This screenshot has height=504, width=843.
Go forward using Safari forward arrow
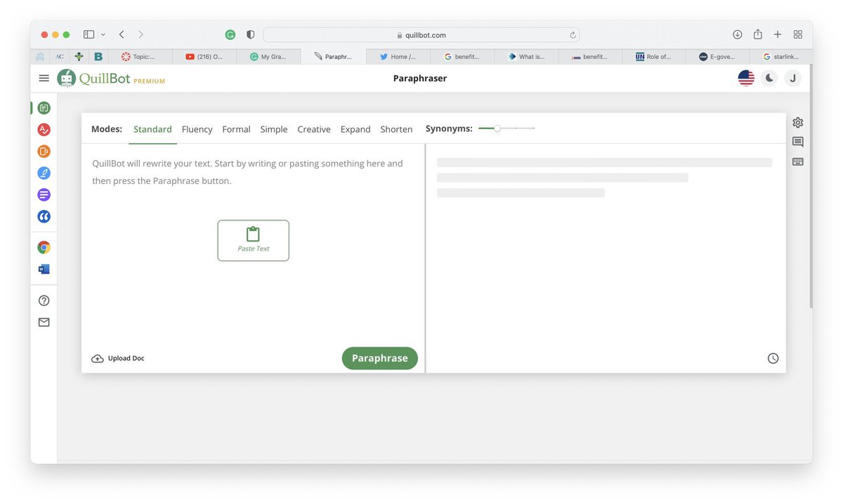tap(140, 34)
